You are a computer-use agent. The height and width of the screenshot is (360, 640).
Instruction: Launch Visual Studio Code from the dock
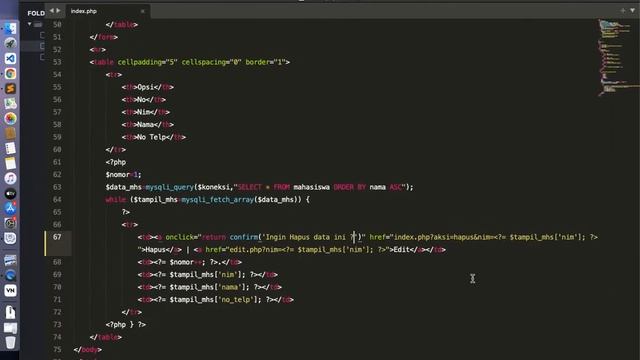tap(11, 58)
